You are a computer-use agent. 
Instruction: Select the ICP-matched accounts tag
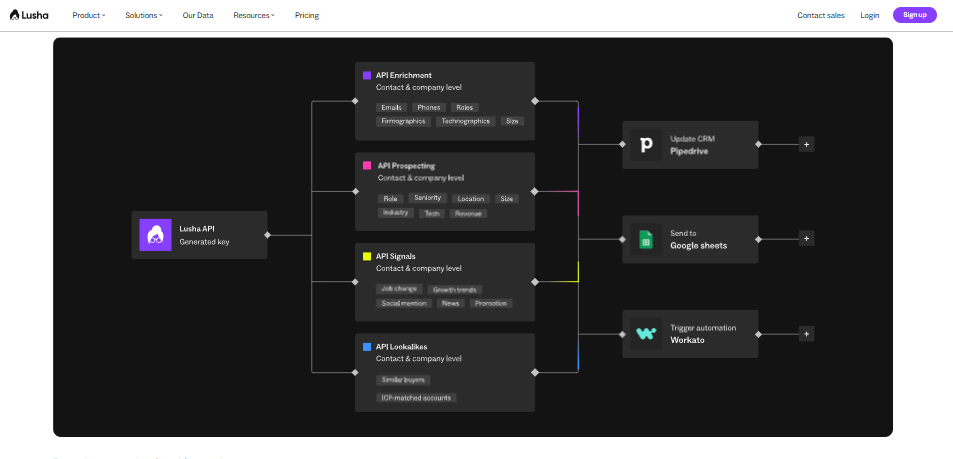(x=416, y=398)
